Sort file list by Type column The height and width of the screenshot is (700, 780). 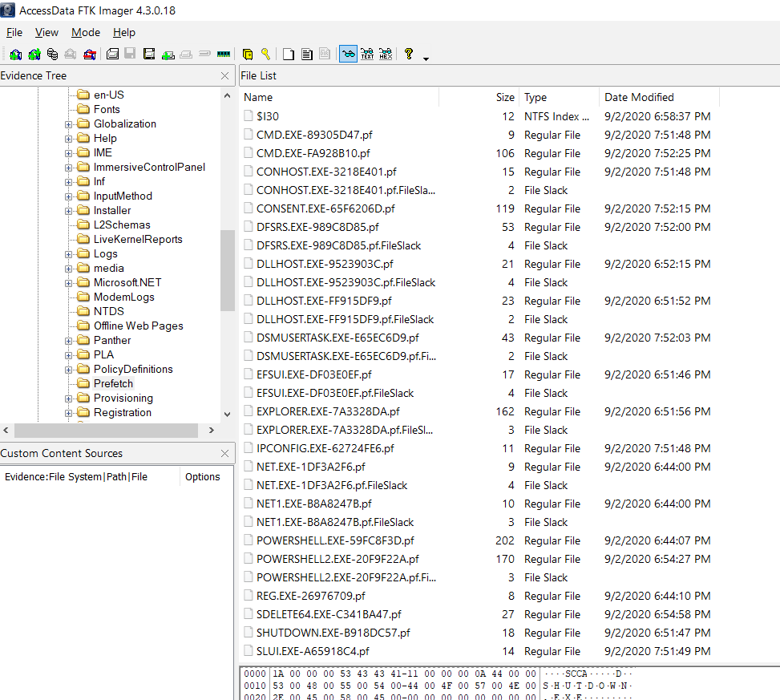point(559,98)
